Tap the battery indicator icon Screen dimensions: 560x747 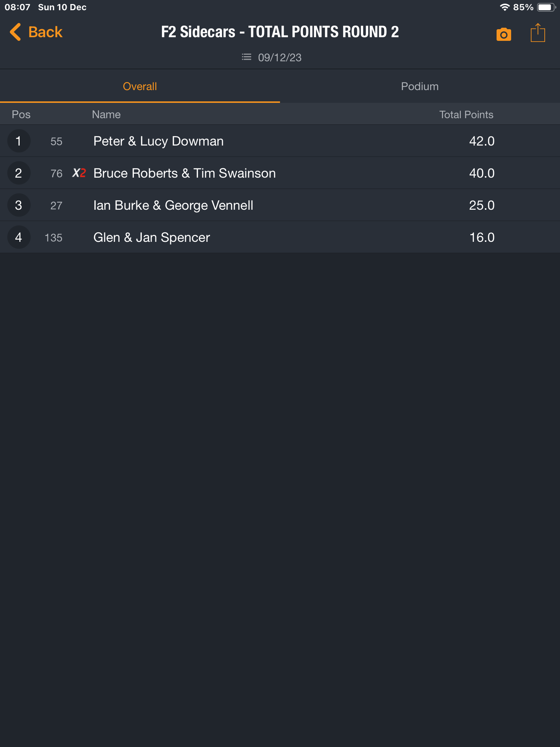(x=546, y=7)
